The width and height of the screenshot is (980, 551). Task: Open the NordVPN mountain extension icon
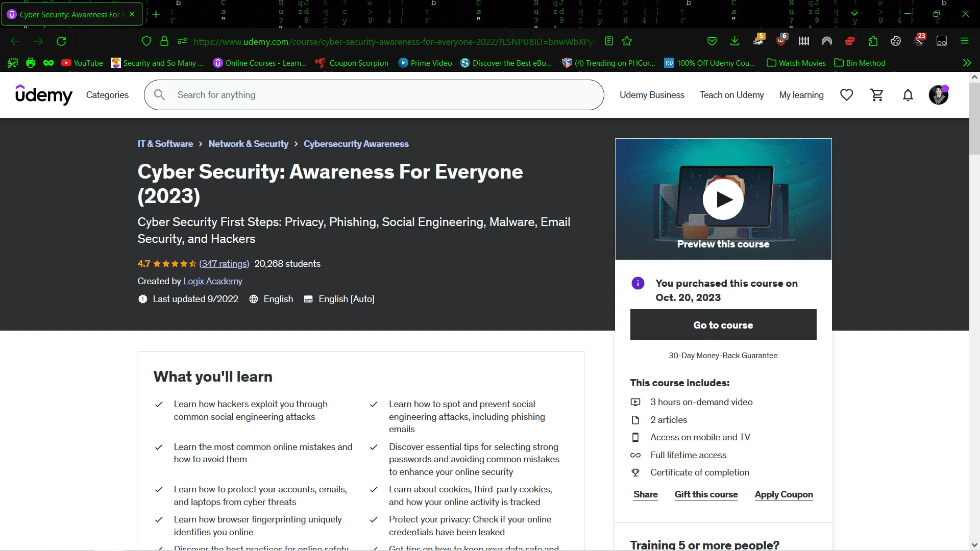827,41
